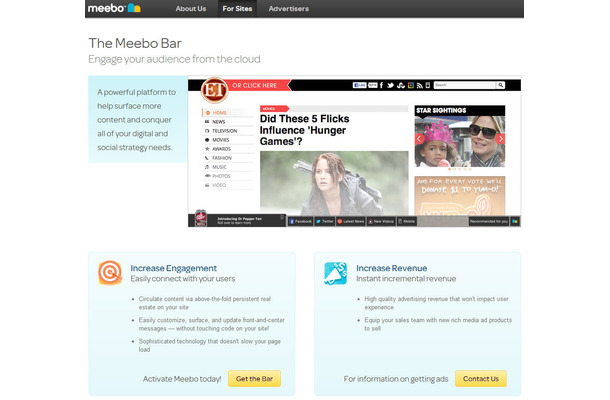Click the ET search input field
The image size is (610, 400).
[x=465, y=85]
